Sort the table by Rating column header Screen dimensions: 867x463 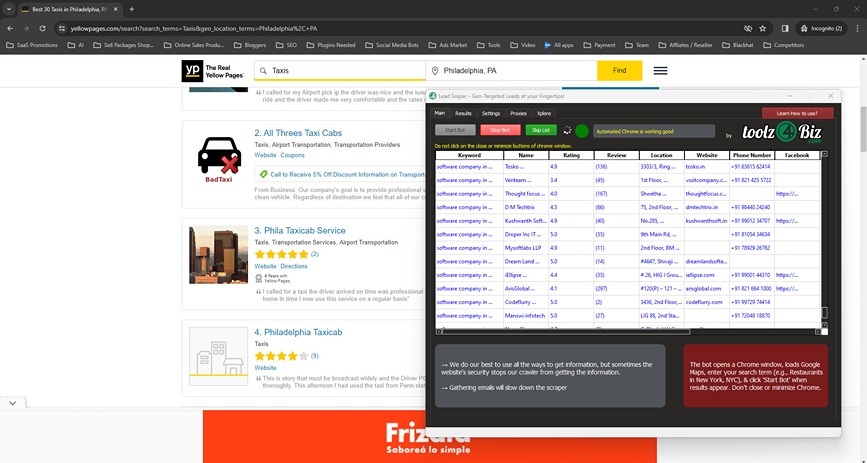(x=571, y=155)
